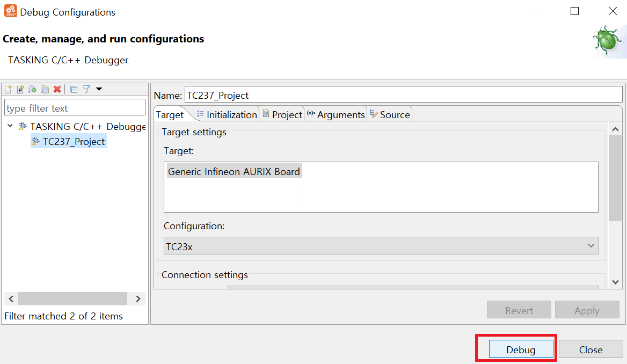
Task: Switch to the Arguments tab
Action: pyautogui.click(x=336, y=115)
